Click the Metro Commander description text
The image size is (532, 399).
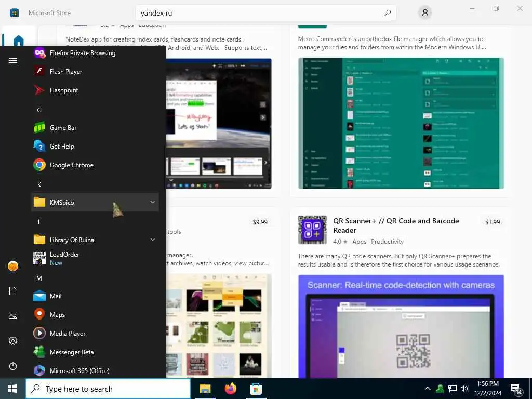[x=392, y=43]
